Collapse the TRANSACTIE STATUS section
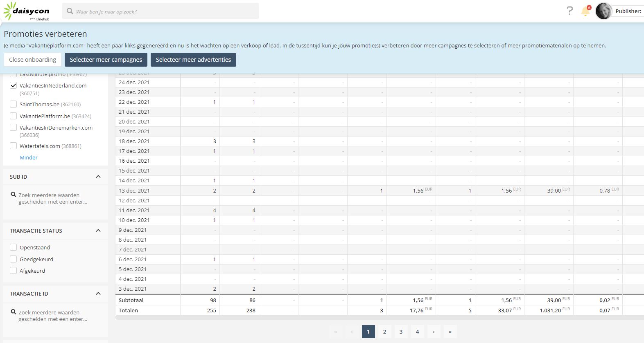This screenshot has width=644, height=343. 98,231
